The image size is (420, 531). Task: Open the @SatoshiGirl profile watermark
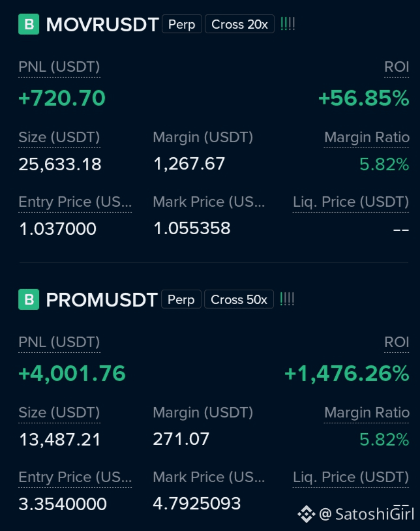(x=367, y=514)
